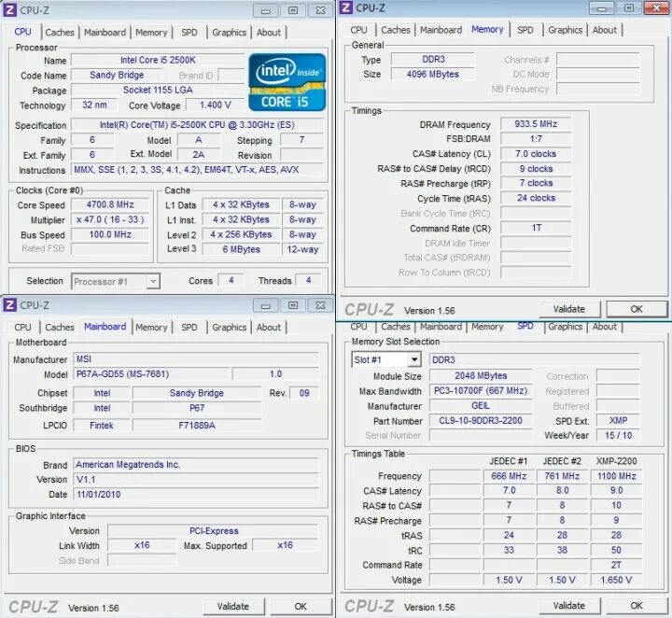Open Graphics tab in the SPD window
Screen dimensions: 672x618
tap(566, 327)
